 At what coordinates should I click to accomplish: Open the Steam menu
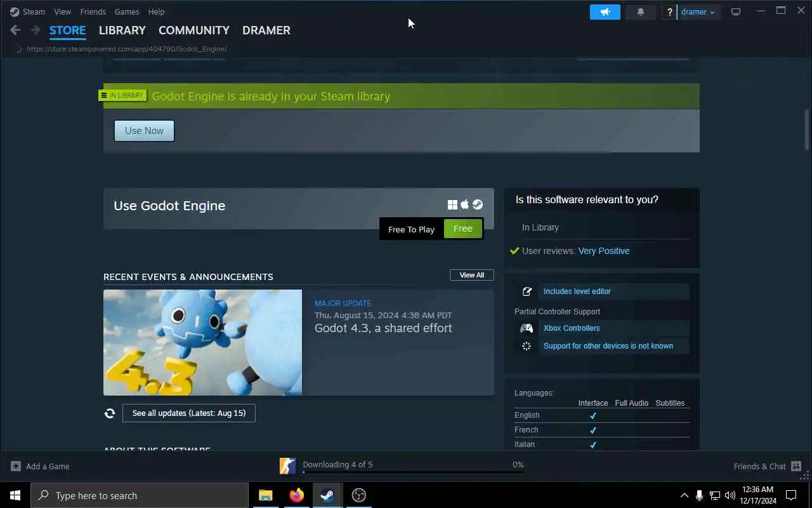pyautogui.click(x=34, y=11)
